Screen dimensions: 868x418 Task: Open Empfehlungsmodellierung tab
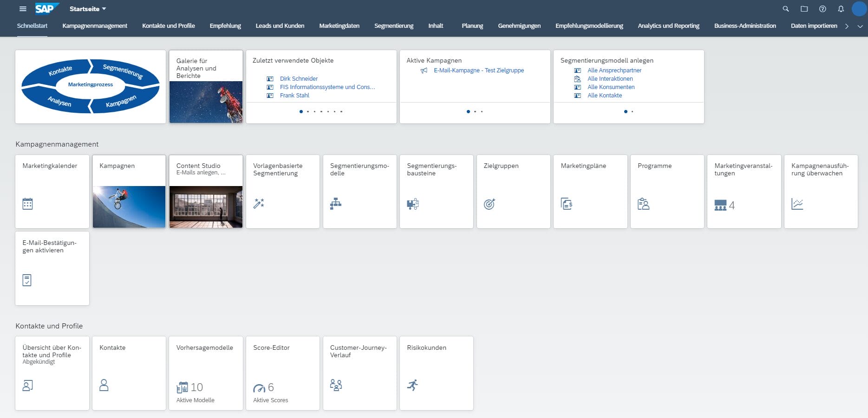click(589, 26)
